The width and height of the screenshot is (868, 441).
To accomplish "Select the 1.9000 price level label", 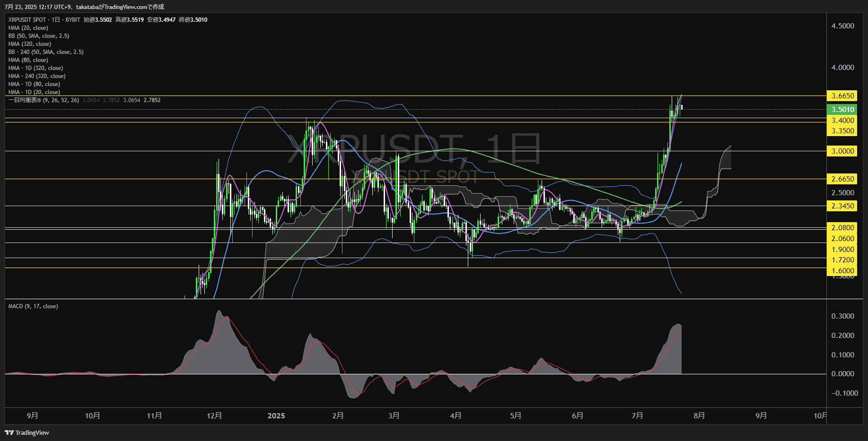I will (x=842, y=250).
